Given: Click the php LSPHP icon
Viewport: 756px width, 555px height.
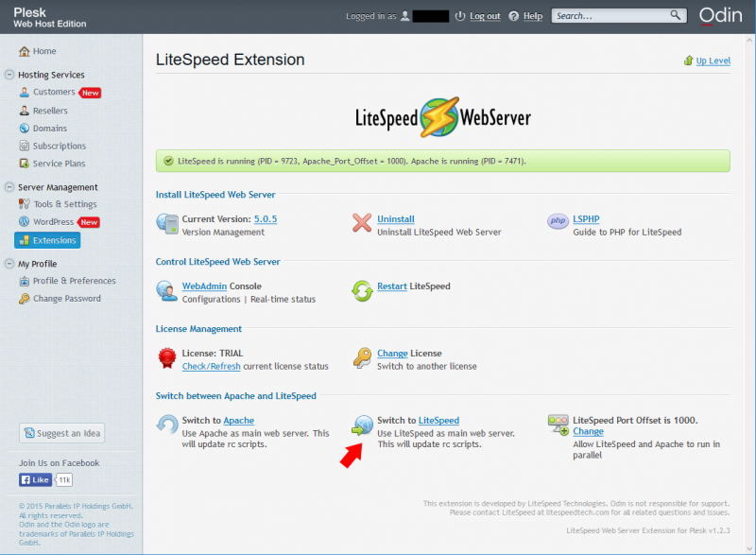Looking at the screenshot, I should [558, 221].
